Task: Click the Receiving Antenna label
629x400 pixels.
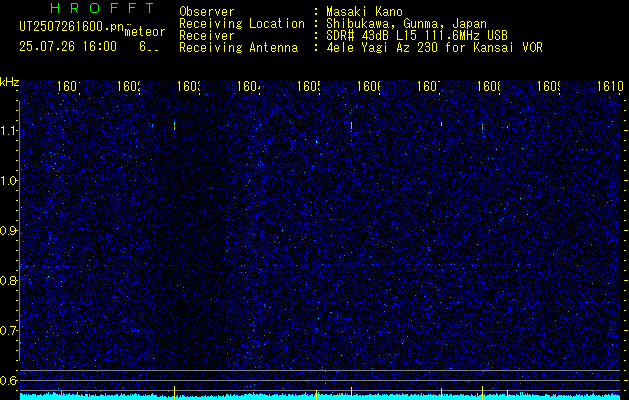Action: pyautogui.click(x=239, y=48)
